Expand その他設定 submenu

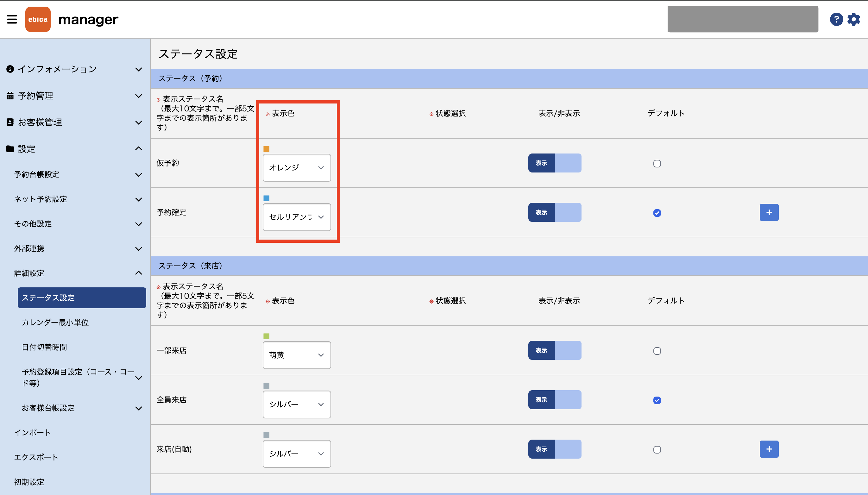[138, 224]
